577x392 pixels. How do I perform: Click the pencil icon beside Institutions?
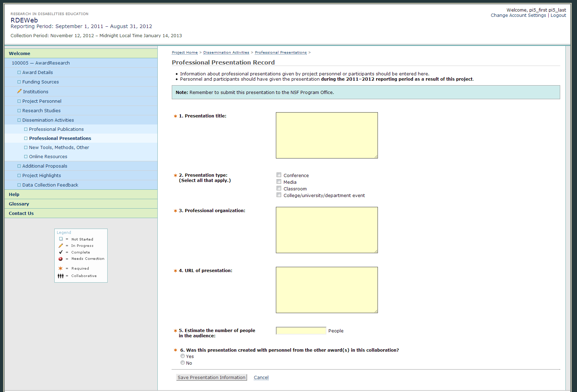coord(19,92)
